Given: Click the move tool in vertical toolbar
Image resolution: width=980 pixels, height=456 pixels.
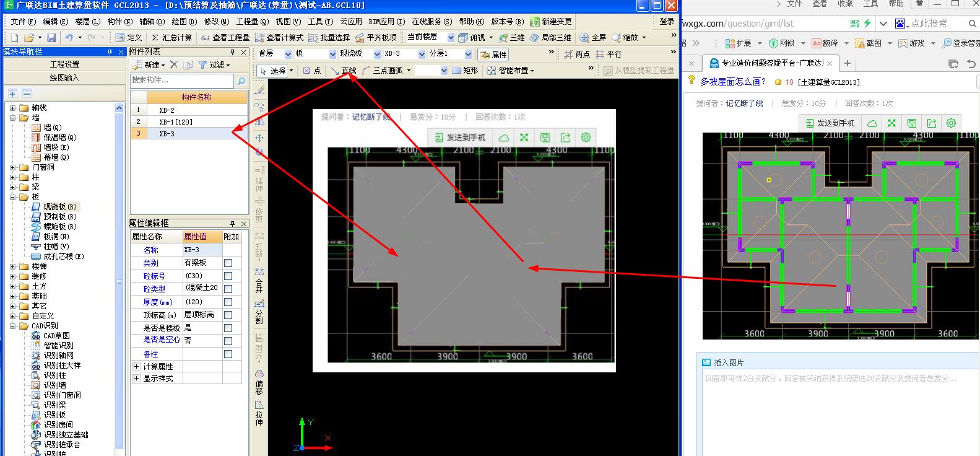Looking at the screenshot, I should [x=259, y=138].
